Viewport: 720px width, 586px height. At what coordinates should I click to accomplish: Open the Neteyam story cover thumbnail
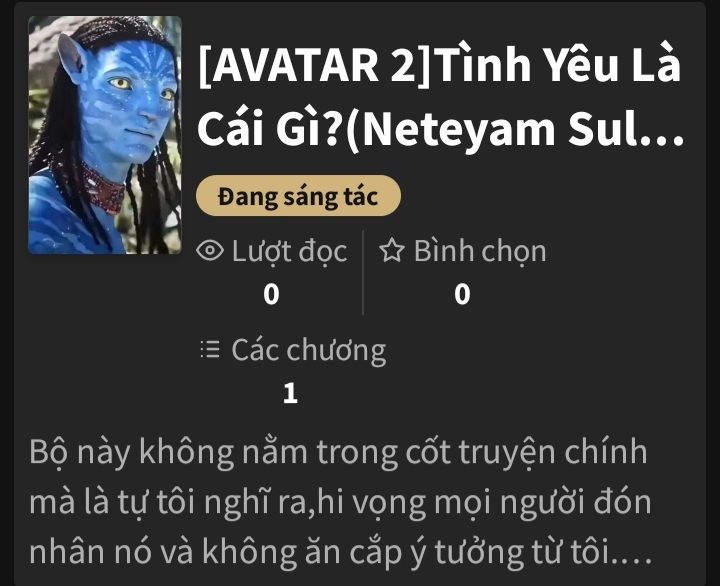coord(105,135)
